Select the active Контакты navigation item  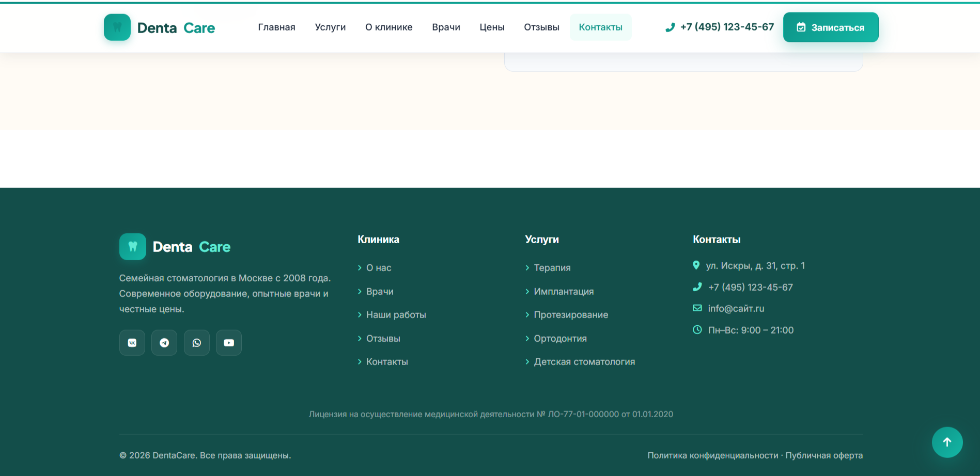[601, 27]
